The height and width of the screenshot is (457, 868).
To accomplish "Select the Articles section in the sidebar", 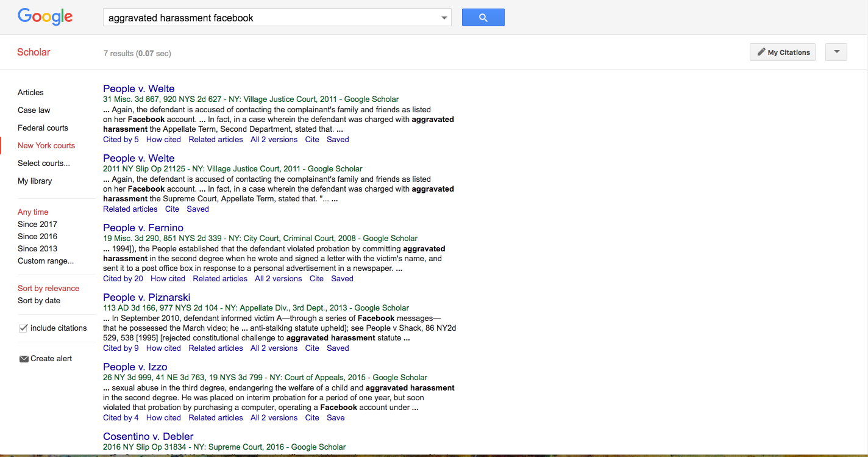I will (30, 92).
